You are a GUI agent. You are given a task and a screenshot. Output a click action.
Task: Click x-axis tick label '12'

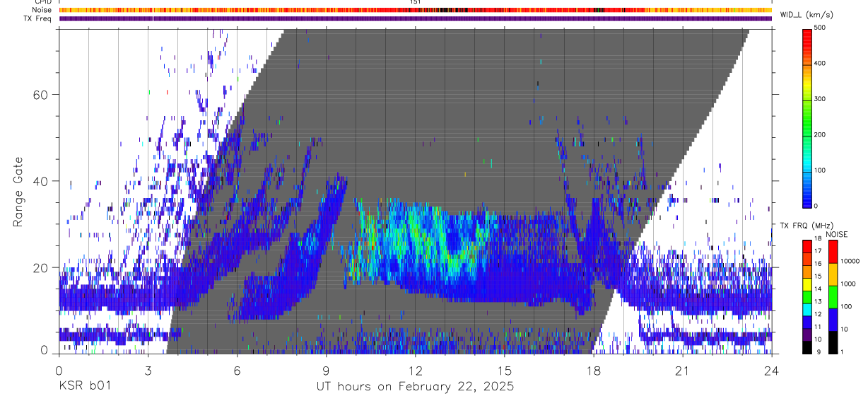[x=415, y=370]
